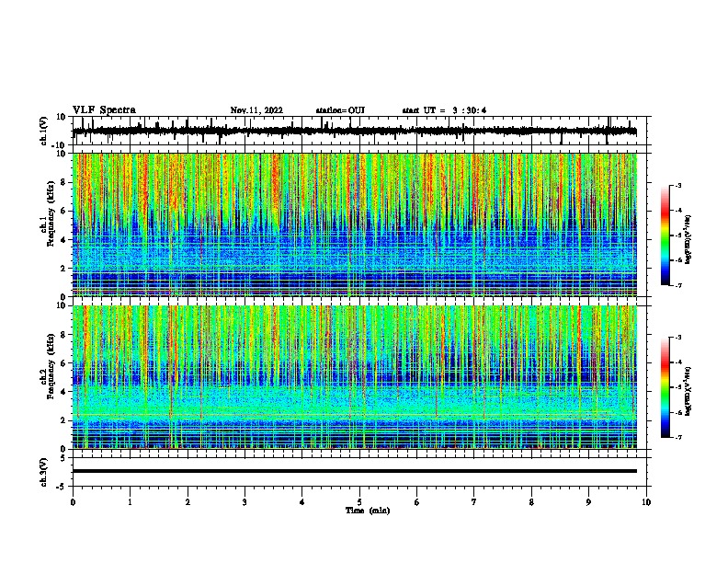Click the "start UT" time text
This screenshot has height=563, width=728.
click(x=444, y=110)
